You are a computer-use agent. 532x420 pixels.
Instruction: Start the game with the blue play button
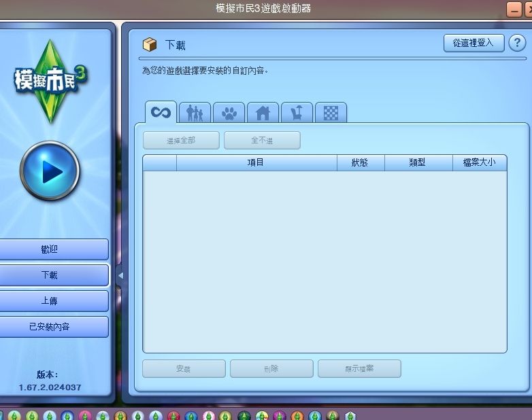coord(50,171)
